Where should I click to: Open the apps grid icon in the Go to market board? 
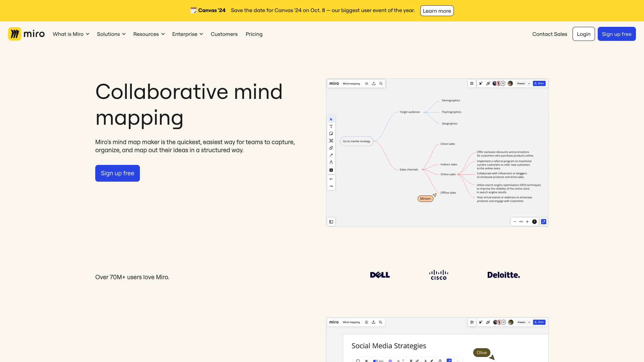click(472, 83)
